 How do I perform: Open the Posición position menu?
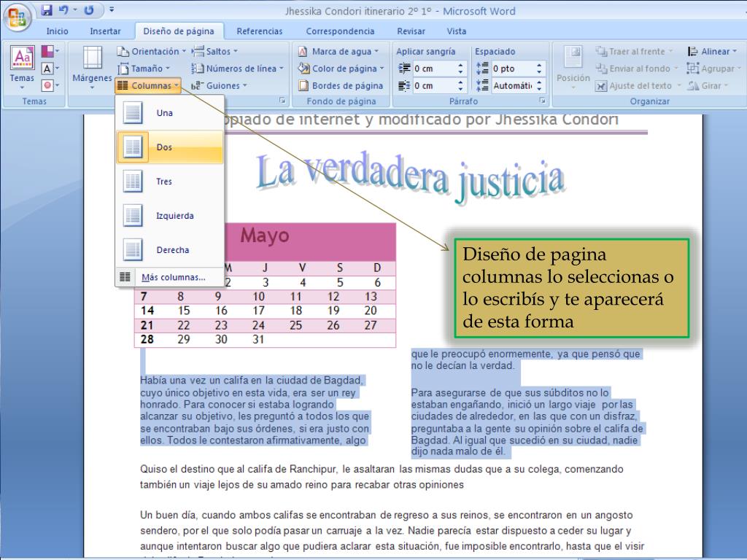[573, 68]
